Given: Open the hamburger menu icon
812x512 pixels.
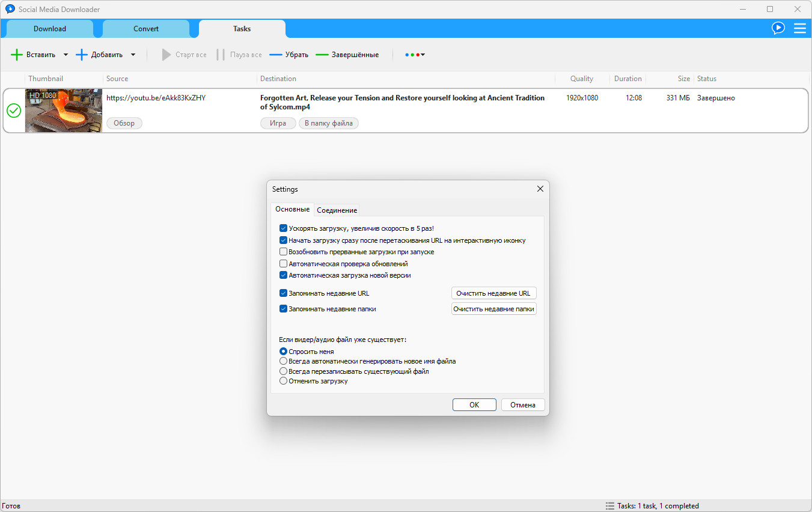Looking at the screenshot, I should (800, 28).
